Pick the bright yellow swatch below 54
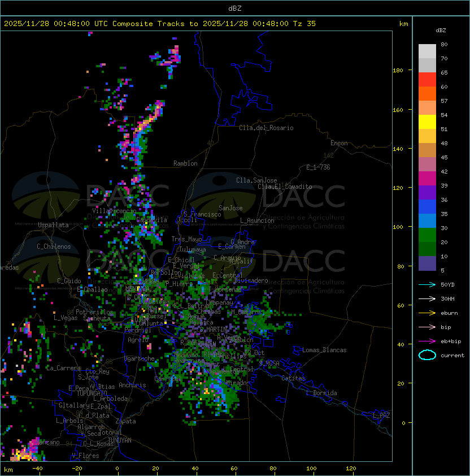The width and height of the screenshot is (470, 476). click(x=427, y=122)
